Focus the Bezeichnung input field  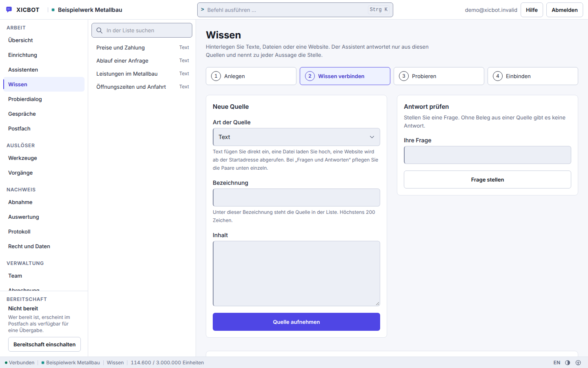click(296, 197)
